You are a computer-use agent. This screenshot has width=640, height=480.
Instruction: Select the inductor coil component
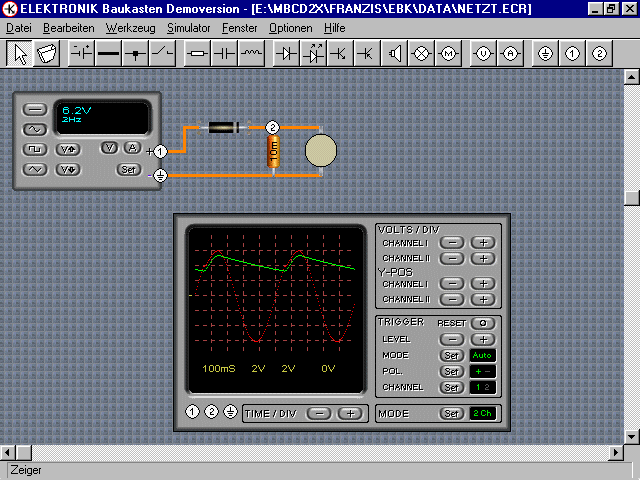point(253,54)
